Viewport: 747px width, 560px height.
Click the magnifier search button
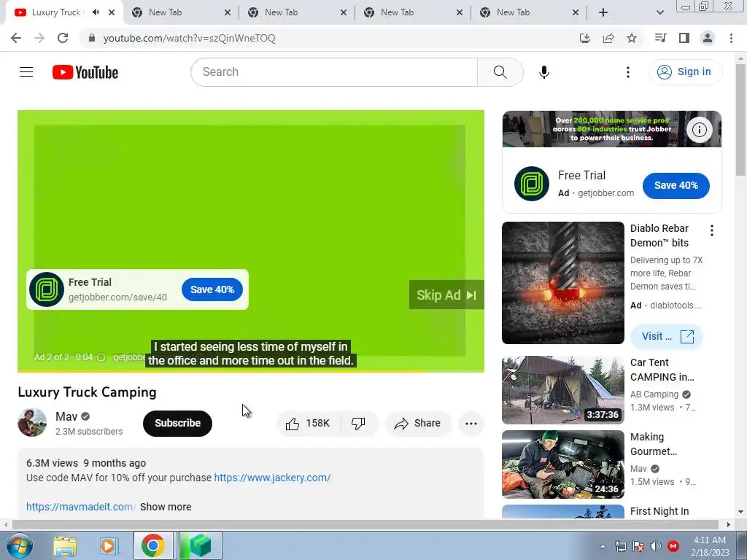pos(500,72)
